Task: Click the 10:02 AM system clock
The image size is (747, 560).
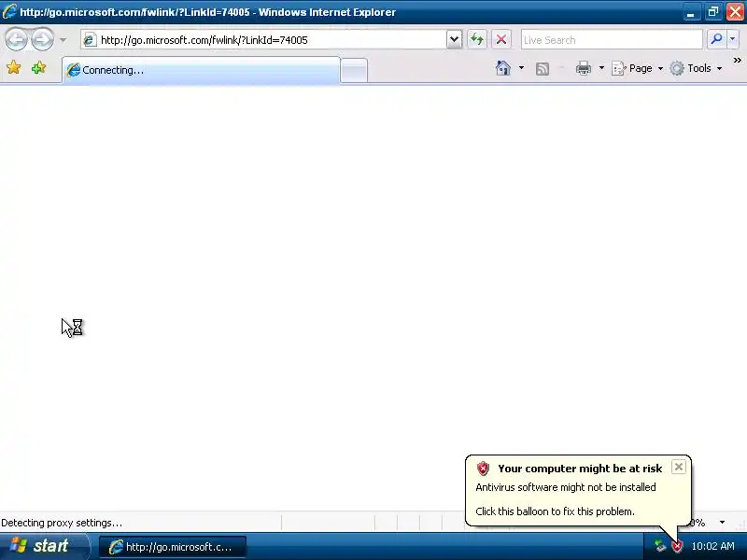Action: coord(712,546)
